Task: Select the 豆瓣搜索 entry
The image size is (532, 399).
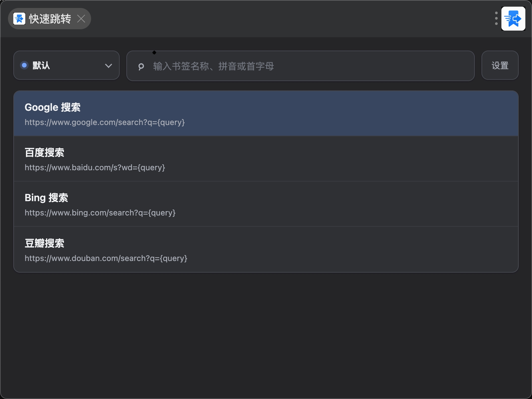Action: click(266, 249)
